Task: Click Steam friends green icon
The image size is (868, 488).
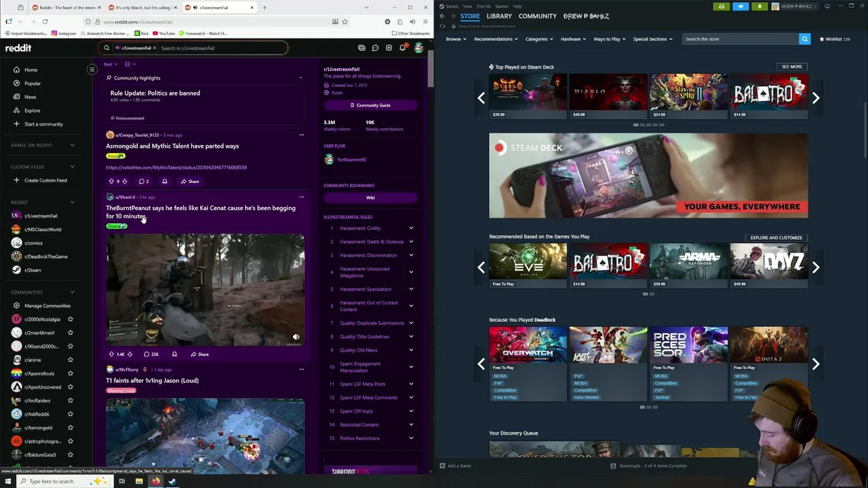Action: click(722, 6)
